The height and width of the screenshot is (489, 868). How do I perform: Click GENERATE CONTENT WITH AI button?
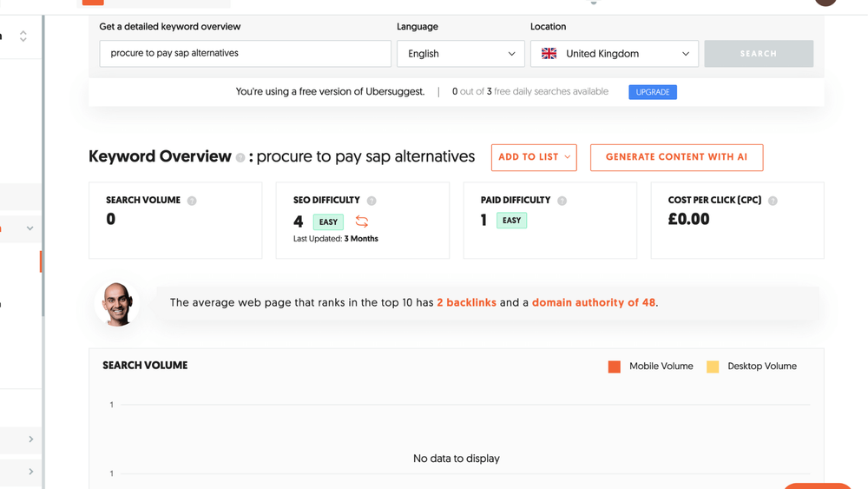click(676, 157)
